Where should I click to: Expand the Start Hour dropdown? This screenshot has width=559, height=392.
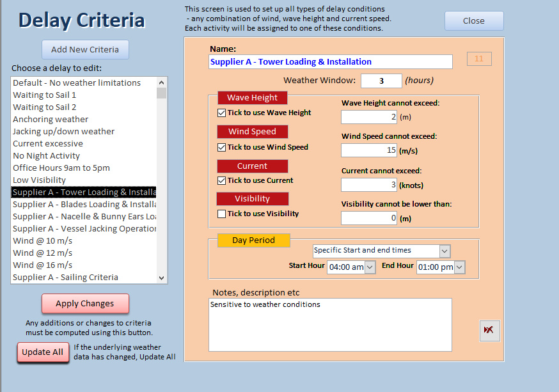point(370,267)
